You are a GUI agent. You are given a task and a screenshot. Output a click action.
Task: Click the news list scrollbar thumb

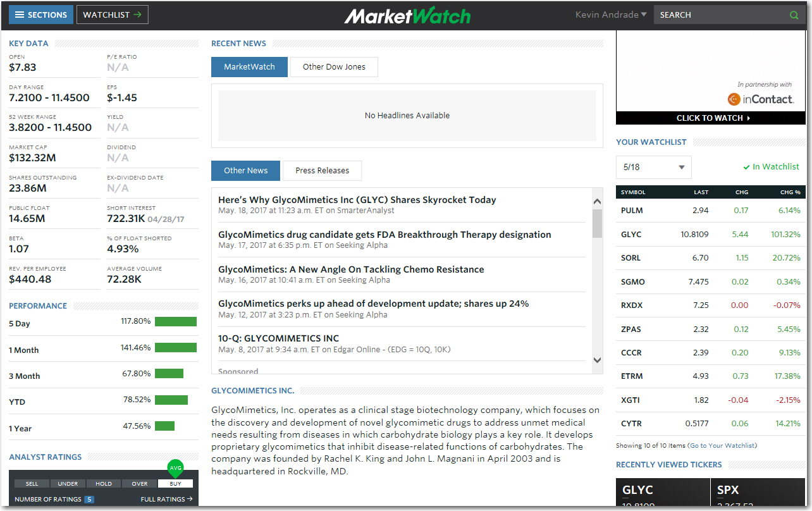597,223
